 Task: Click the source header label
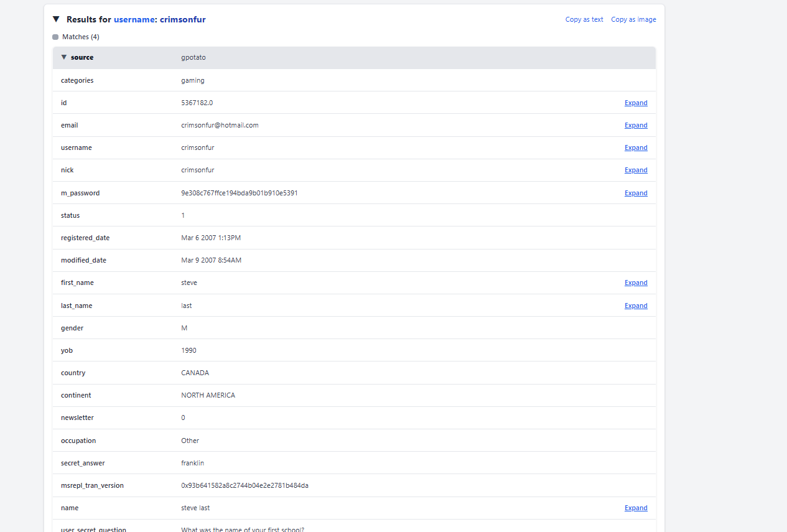tap(82, 57)
